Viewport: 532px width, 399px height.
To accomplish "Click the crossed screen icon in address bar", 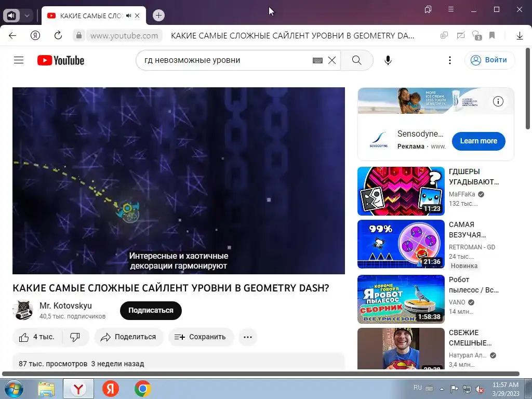I will tap(460, 35).
